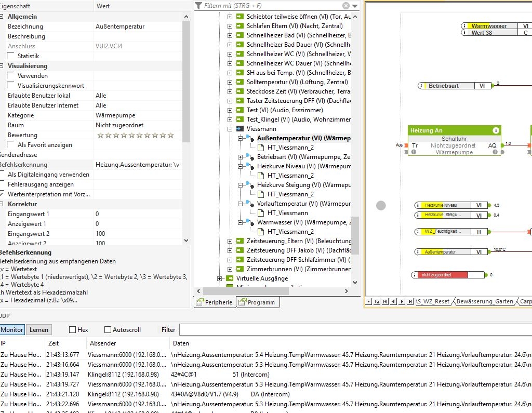Click the Viessmann device icon in tree

240,128
